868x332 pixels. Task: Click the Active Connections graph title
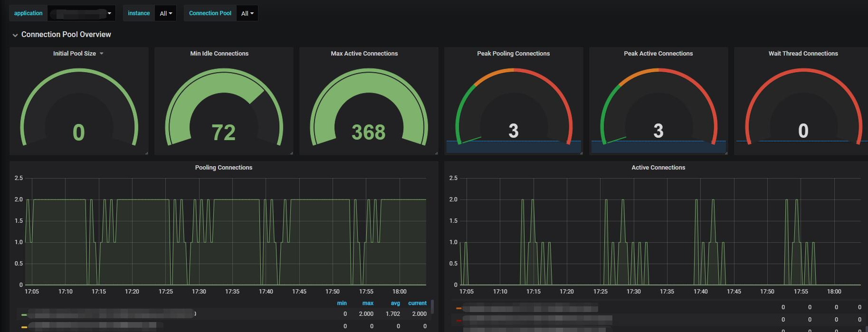(x=658, y=168)
